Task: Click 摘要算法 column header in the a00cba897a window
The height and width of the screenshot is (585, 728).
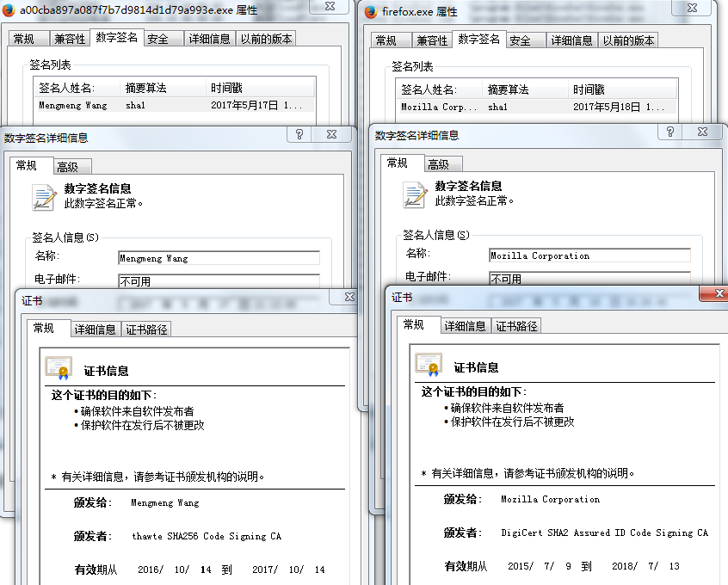Action: 163,88
